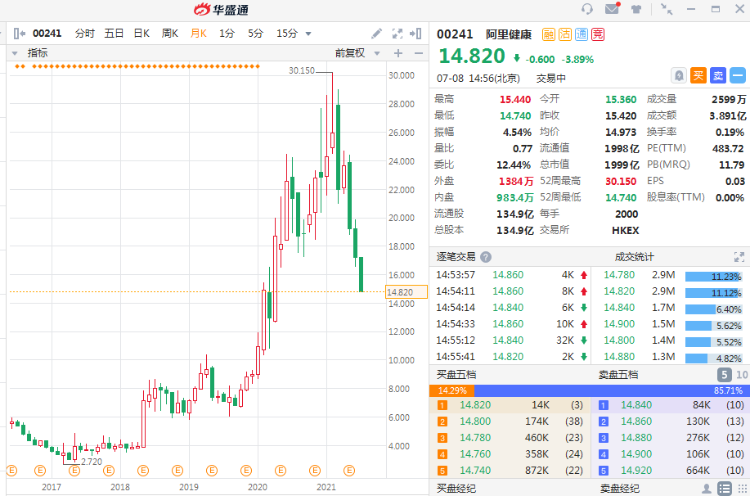The image size is (750, 496).
Task: Click broker queue person icon
Action: pyautogui.click(x=706, y=489)
